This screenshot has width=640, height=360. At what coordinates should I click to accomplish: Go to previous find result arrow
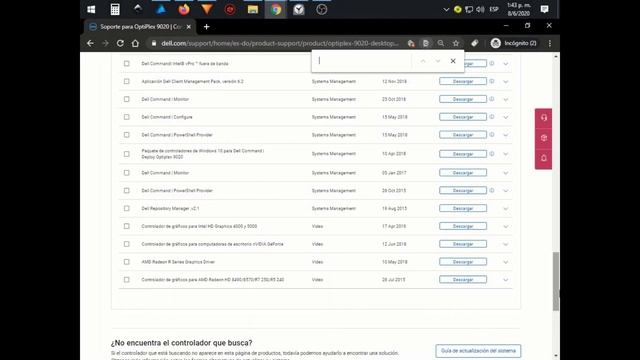423,61
